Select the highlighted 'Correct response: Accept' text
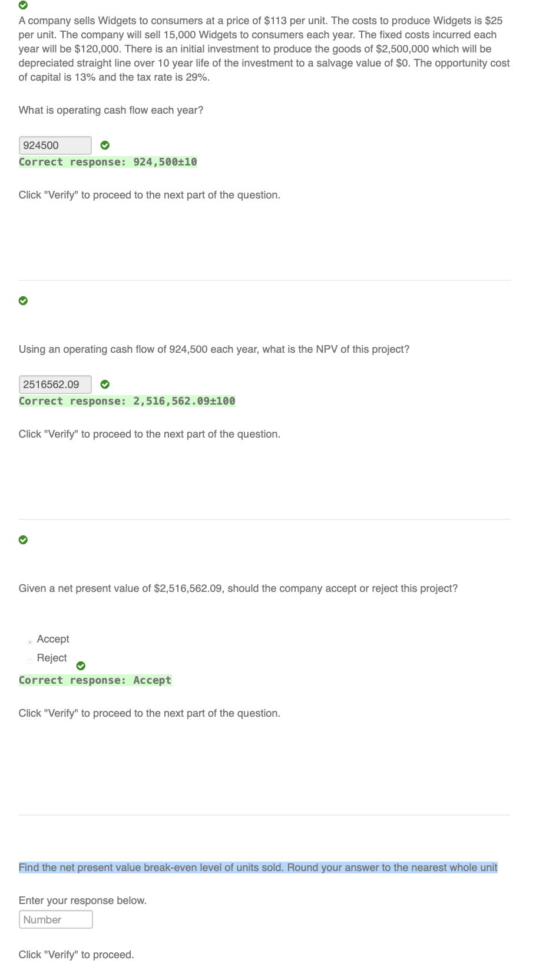The height and width of the screenshot is (980, 556). 95,680
